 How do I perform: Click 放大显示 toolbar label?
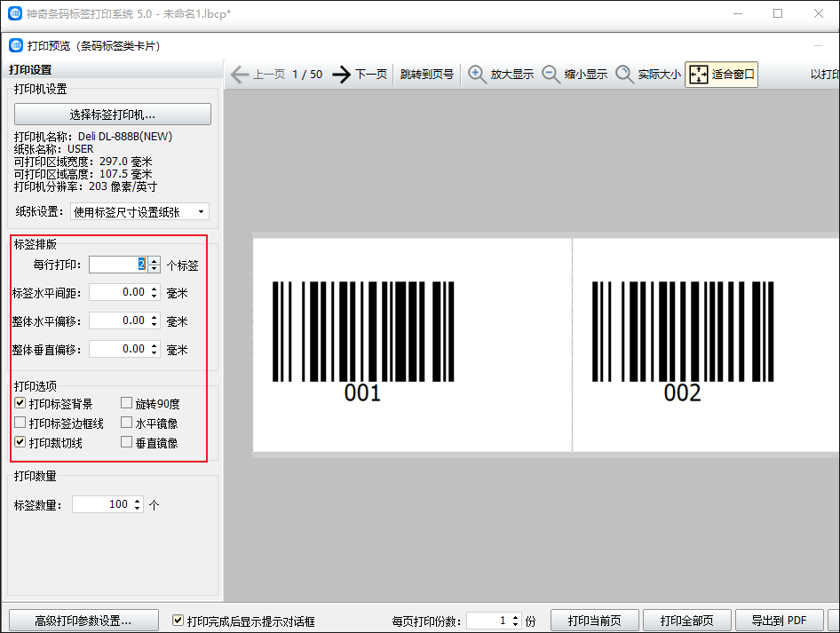click(x=512, y=75)
